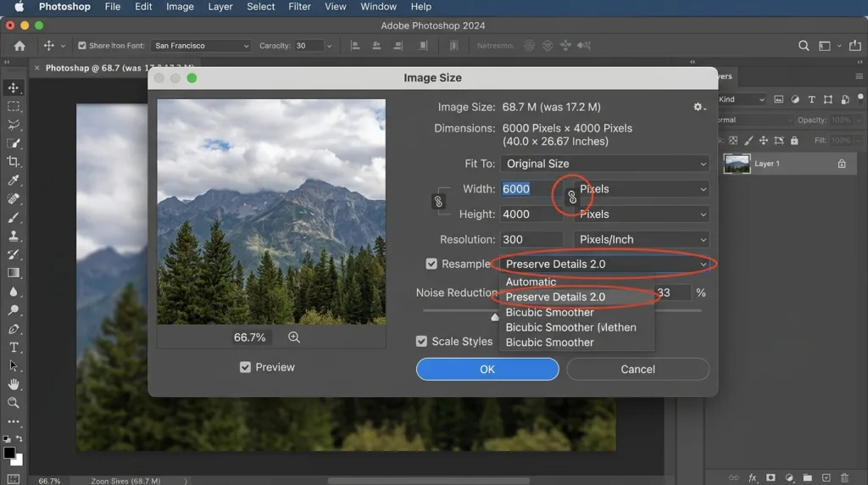This screenshot has height=485, width=868.
Task: Open the San Francisco font dropdown
Action: (201, 46)
